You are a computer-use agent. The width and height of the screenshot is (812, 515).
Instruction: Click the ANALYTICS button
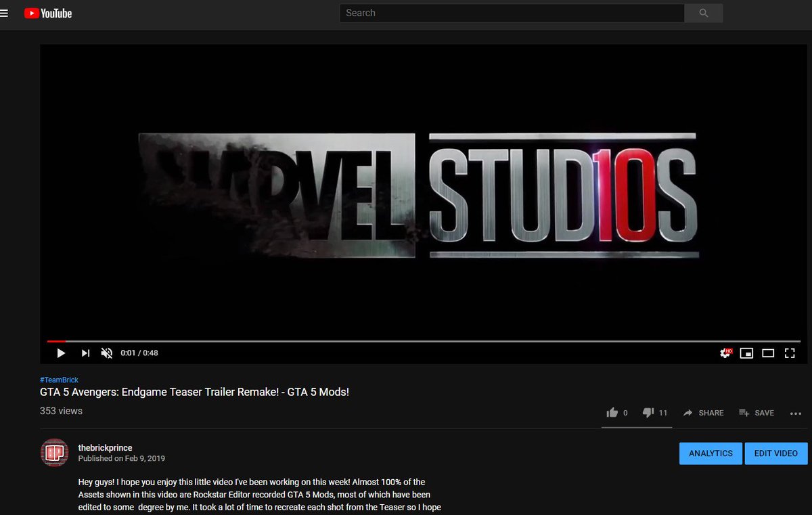[x=710, y=453]
